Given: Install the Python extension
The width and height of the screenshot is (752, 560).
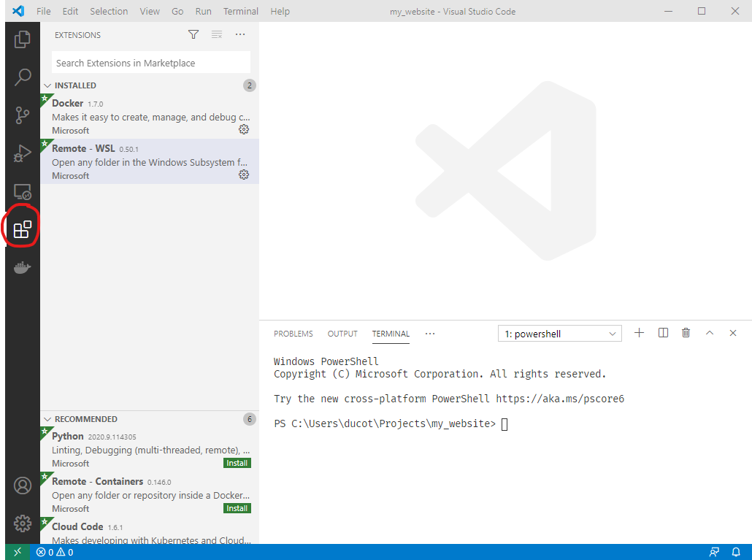Looking at the screenshot, I should click(237, 463).
